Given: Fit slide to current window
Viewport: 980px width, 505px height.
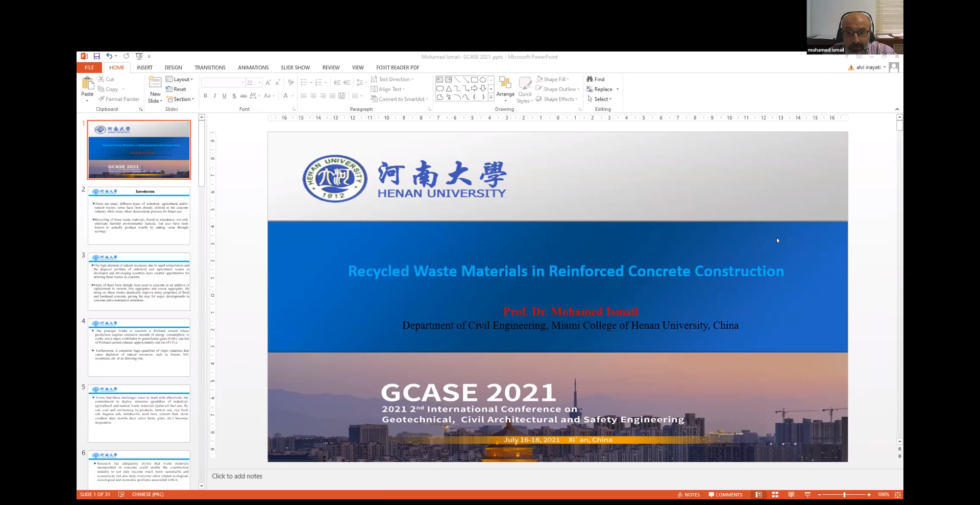Looking at the screenshot, I should pos(897,494).
